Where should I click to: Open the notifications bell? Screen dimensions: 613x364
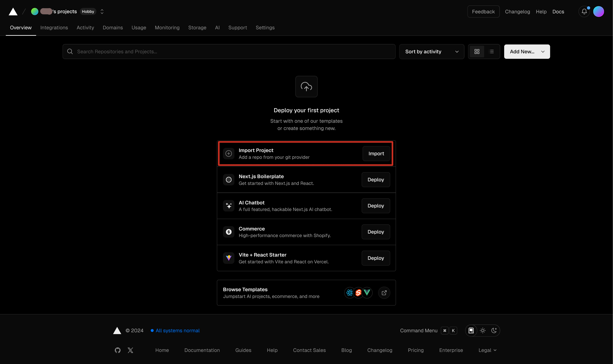pyautogui.click(x=584, y=12)
